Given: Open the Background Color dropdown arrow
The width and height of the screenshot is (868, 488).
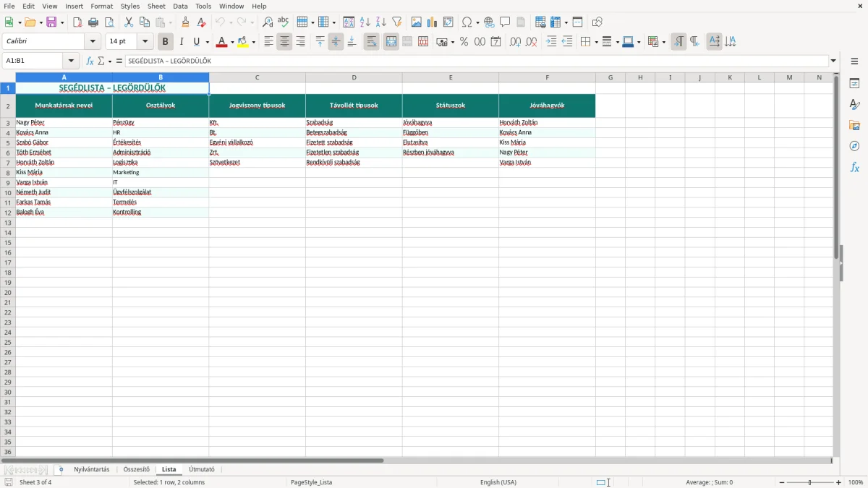Looking at the screenshot, I should [x=254, y=43].
